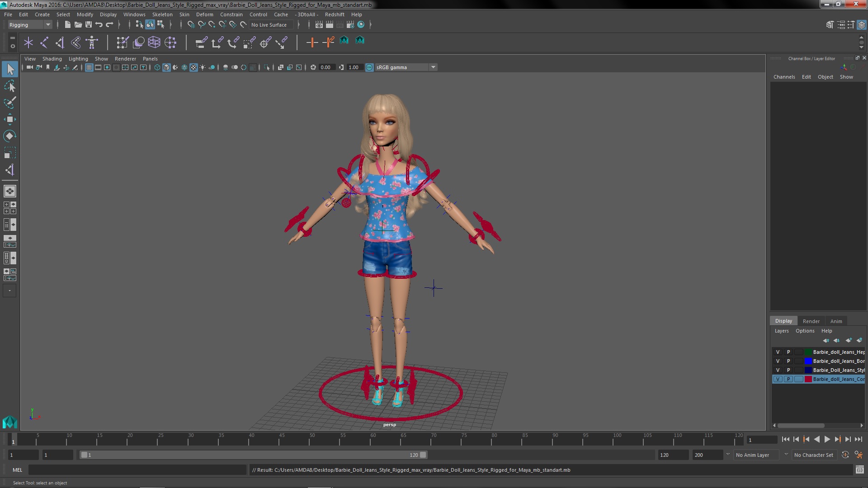Open the viewport Shading menu
Viewport: 868px width, 488px height.
click(52, 59)
